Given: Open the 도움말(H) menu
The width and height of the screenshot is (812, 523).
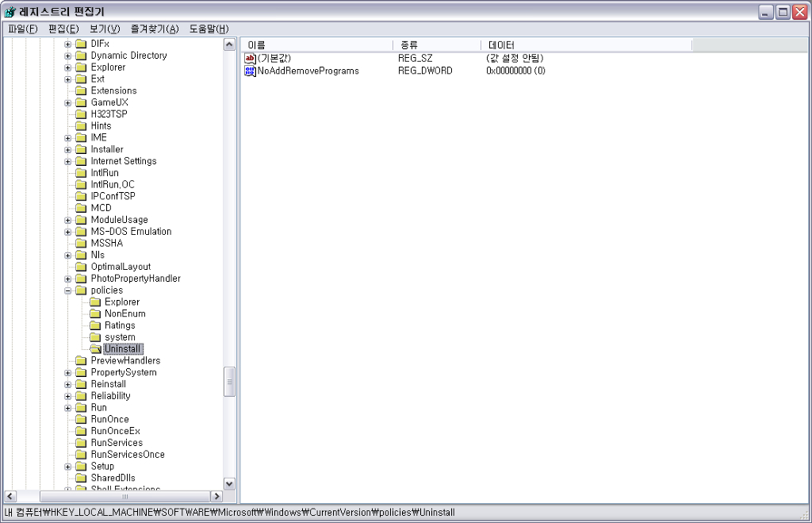Looking at the screenshot, I should pyautogui.click(x=209, y=29).
